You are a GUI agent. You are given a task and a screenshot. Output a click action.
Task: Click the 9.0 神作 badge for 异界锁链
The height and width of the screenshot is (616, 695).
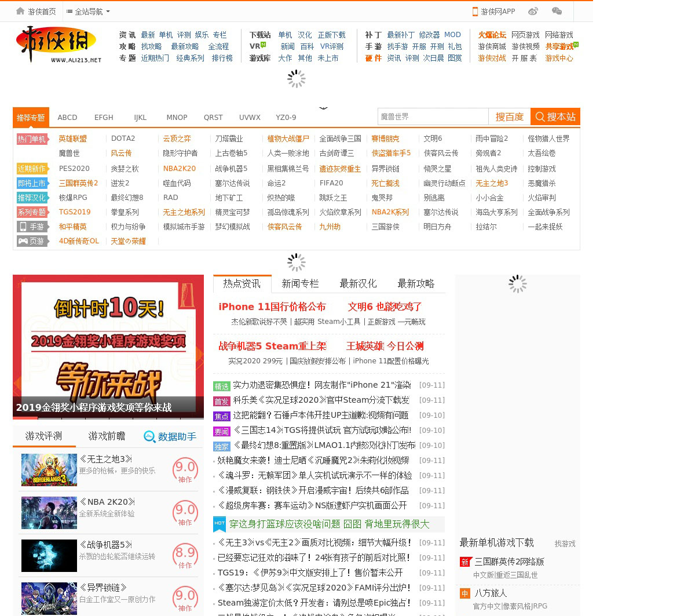click(x=185, y=599)
